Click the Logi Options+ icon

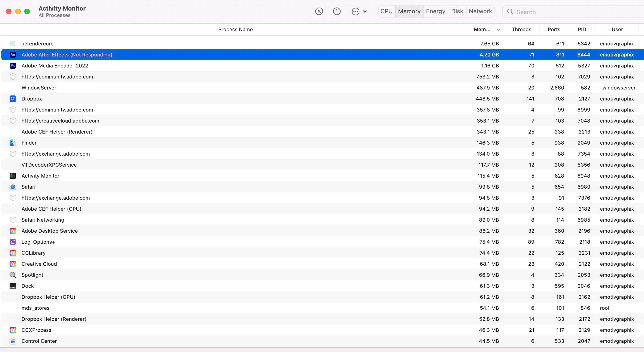coord(13,242)
